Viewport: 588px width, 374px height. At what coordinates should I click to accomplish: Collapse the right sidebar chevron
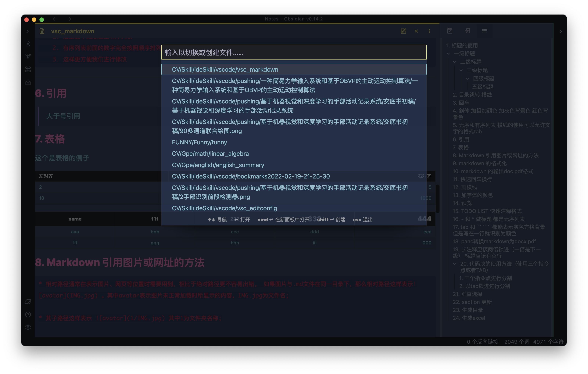561,31
